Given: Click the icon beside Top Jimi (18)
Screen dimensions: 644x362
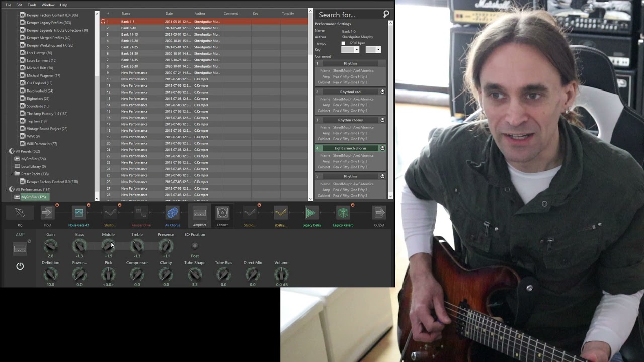Looking at the screenshot, I should pyautogui.click(x=23, y=121).
